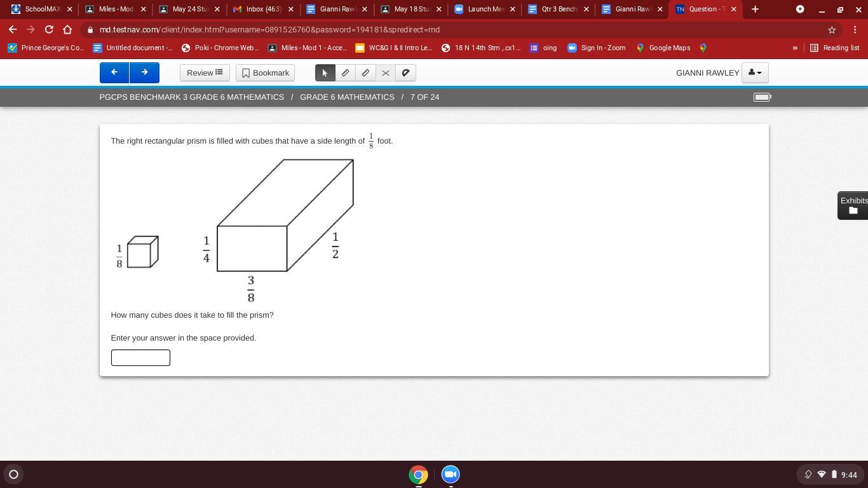Open the system tray status area
The image size is (868, 488).
coord(831,474)
